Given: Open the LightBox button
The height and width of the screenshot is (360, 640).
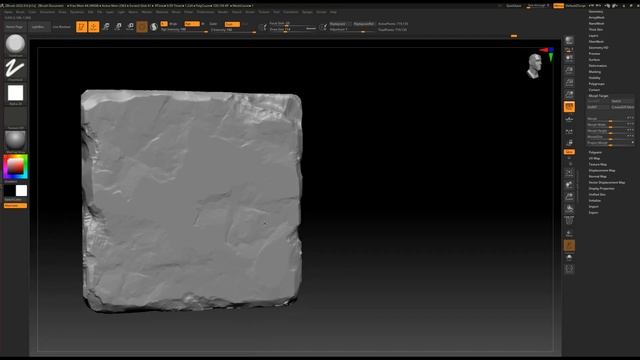Looking at the screenshot, I should point(38,27).
